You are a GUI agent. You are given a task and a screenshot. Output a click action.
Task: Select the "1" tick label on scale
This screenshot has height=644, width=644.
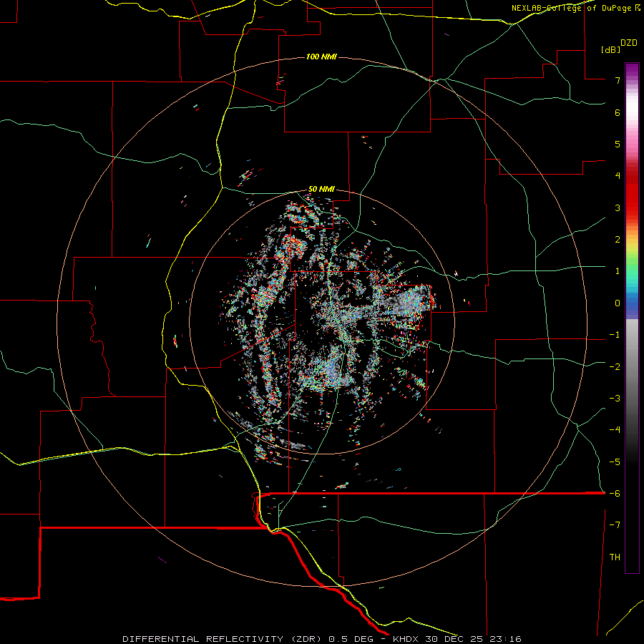pyautogui.click(x=618, y=270)
